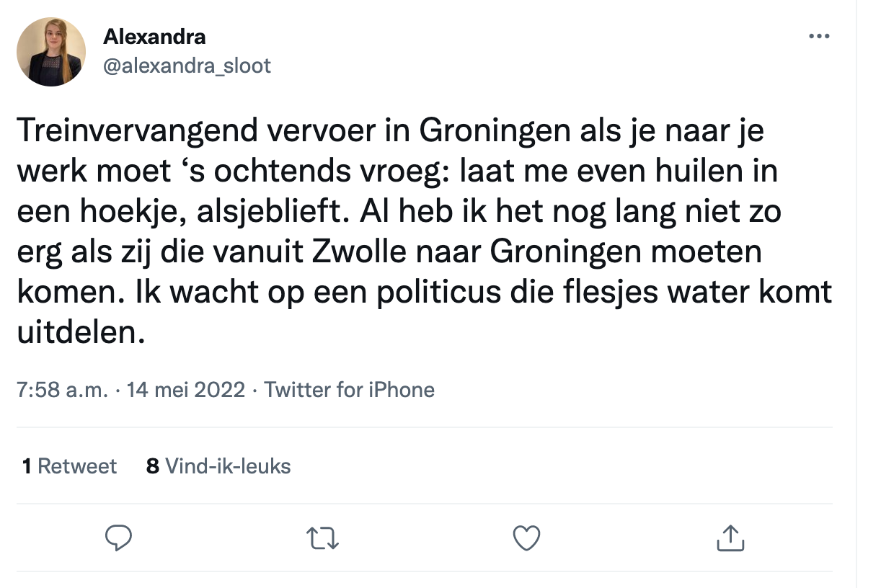Click the 7:58 a.m. timestamp
Screen dimensions: 881x588
tap(62, 390)
